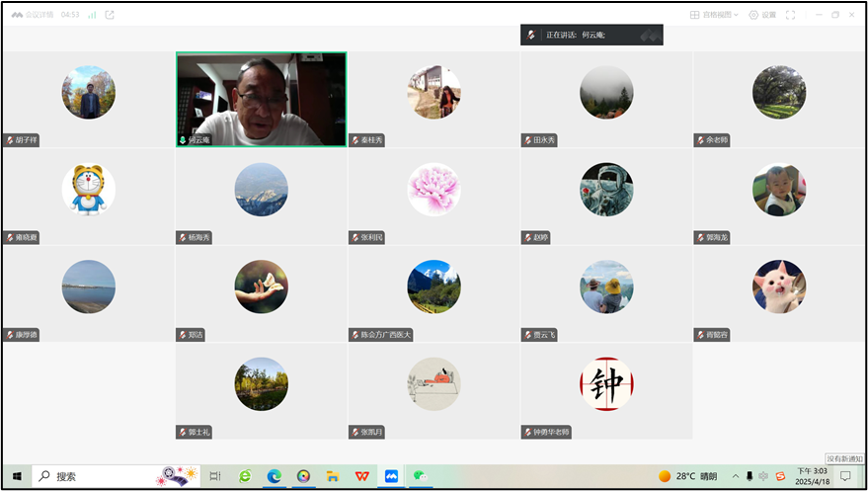Image resolution: width=868 pixels, height=491 pixels.
Task: Select the 何云庵 speaker video tile
Action: (261, 99)
